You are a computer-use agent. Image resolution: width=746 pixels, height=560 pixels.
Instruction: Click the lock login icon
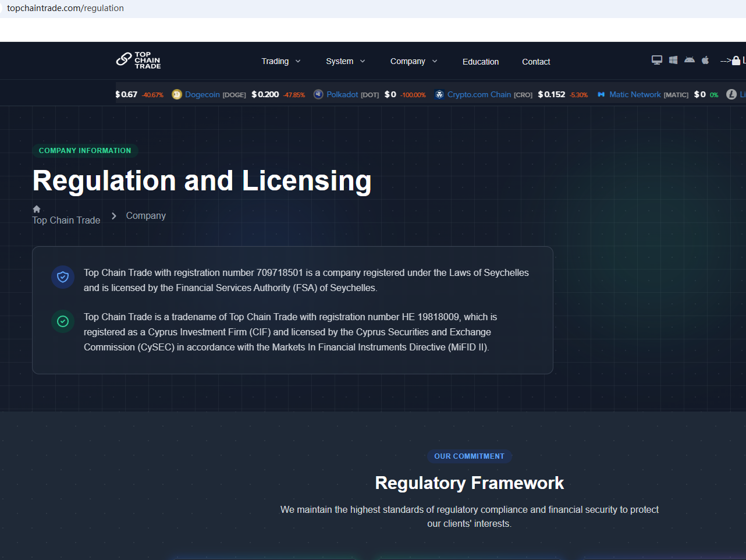pyautogui.click(x=736, y=61)
